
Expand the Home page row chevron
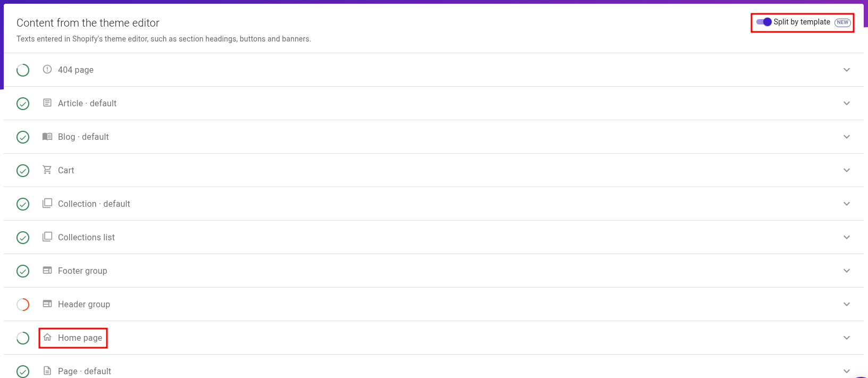coord(847,338)
